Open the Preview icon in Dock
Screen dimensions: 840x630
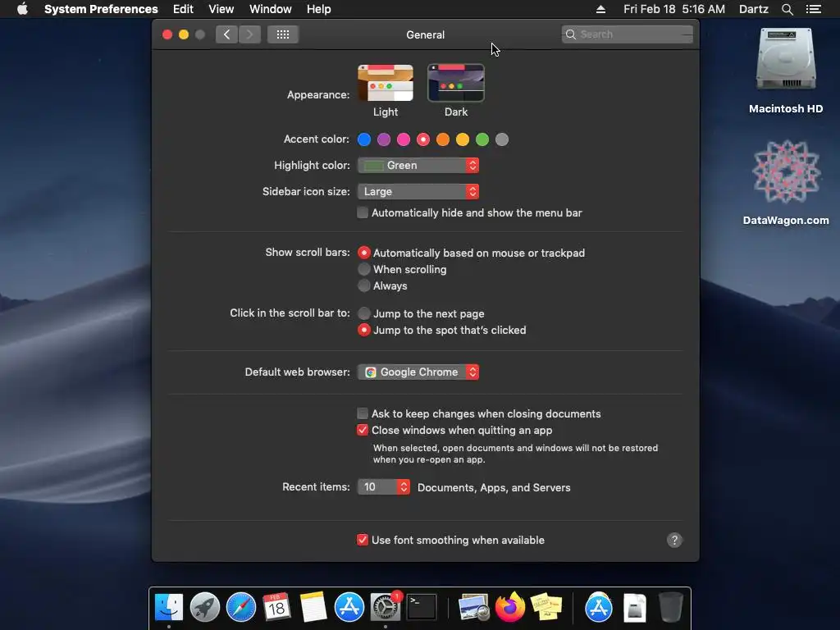[x=473, y=607]
